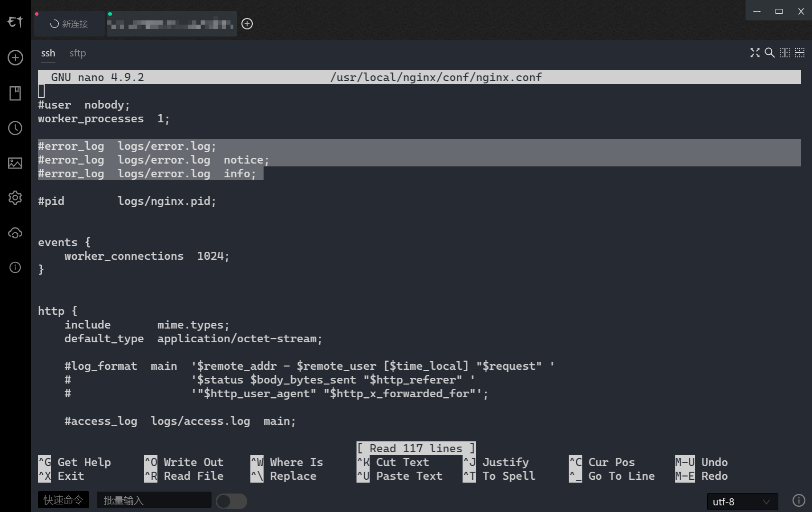Click the 快速命令 quick commands button
Image resolution: width=812 pixels, height=512 pixels.
tap(63, 500)
